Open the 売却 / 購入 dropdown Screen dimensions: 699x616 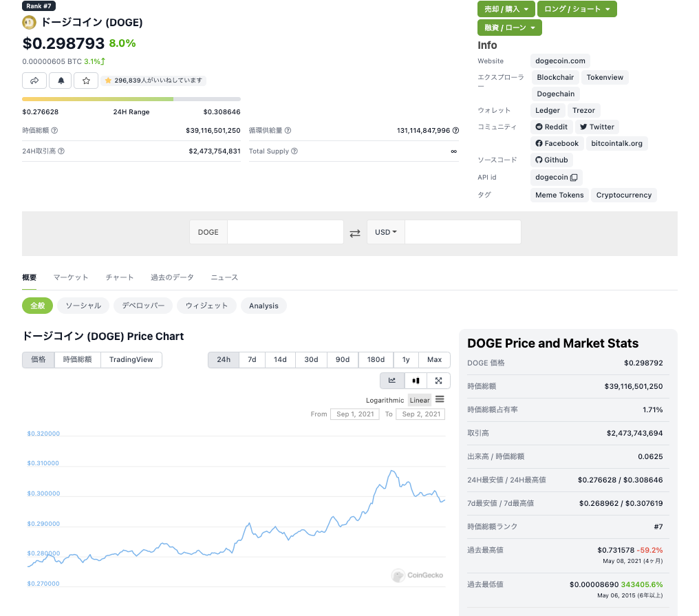coord(506,9)
